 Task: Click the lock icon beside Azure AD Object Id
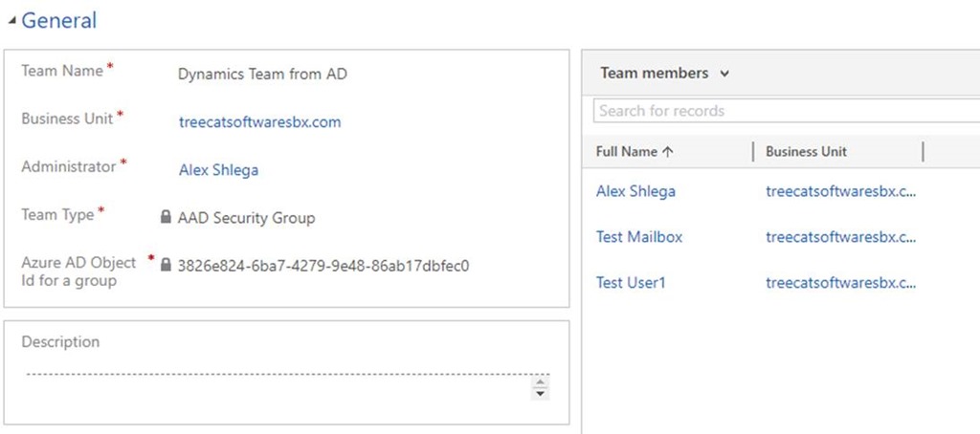(x=166, y=266)
